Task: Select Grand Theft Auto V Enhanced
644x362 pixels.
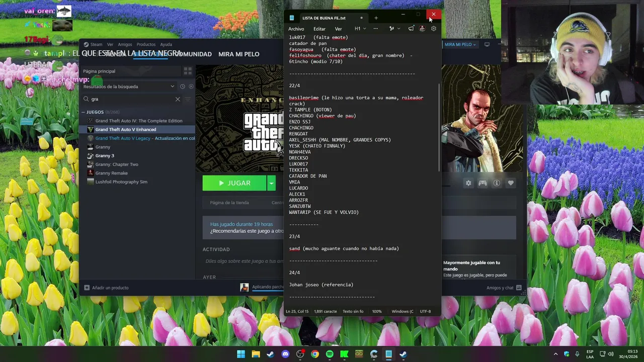Action: (137, 129)
